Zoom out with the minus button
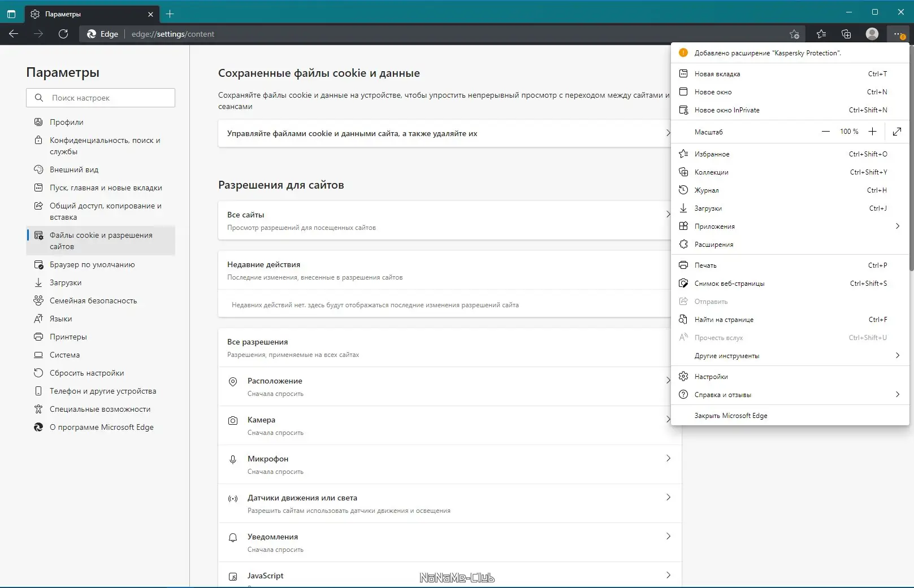Screen dimensions: 914x588 (x=826, y=132)
